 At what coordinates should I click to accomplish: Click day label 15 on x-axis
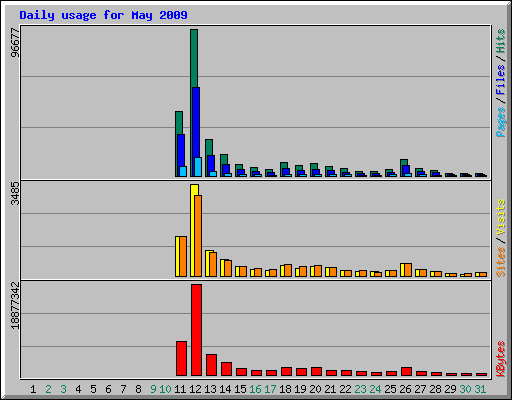pyautogui.click(x=240, y=389)
